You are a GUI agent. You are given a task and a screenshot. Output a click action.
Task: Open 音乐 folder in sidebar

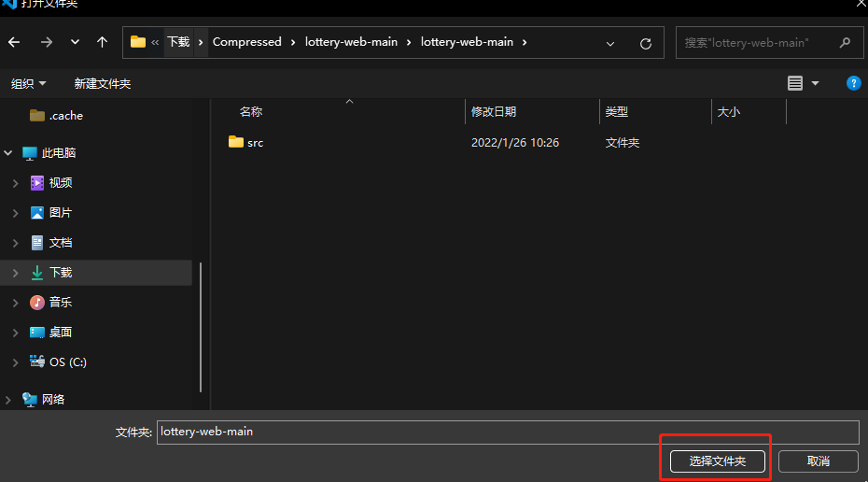click(x=51, y=303)
